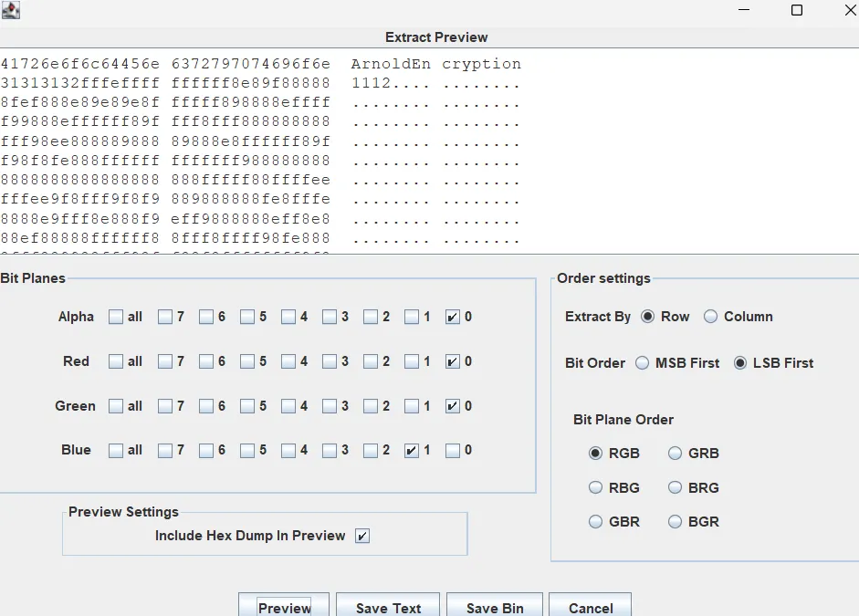Enable Green bit plane 2

[371, 406]
